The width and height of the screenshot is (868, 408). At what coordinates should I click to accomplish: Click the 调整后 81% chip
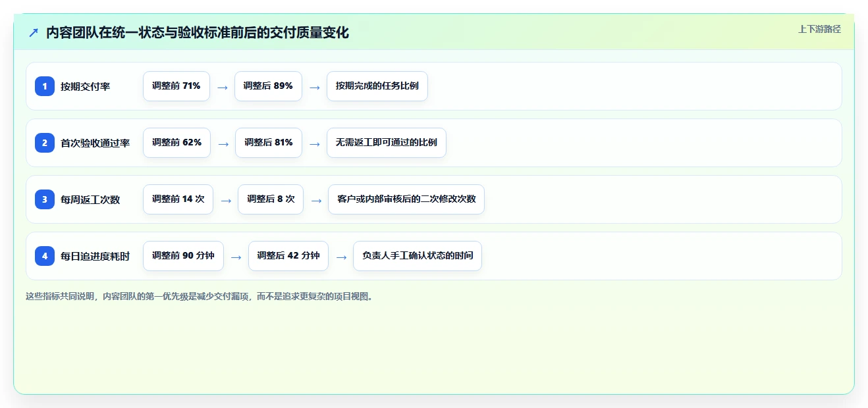point(269,143)
